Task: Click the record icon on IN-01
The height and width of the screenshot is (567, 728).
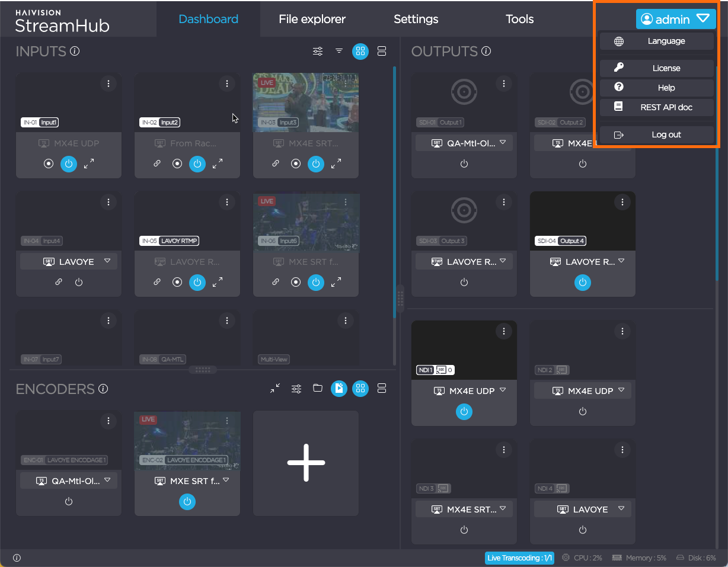Action: pos(49,164)
